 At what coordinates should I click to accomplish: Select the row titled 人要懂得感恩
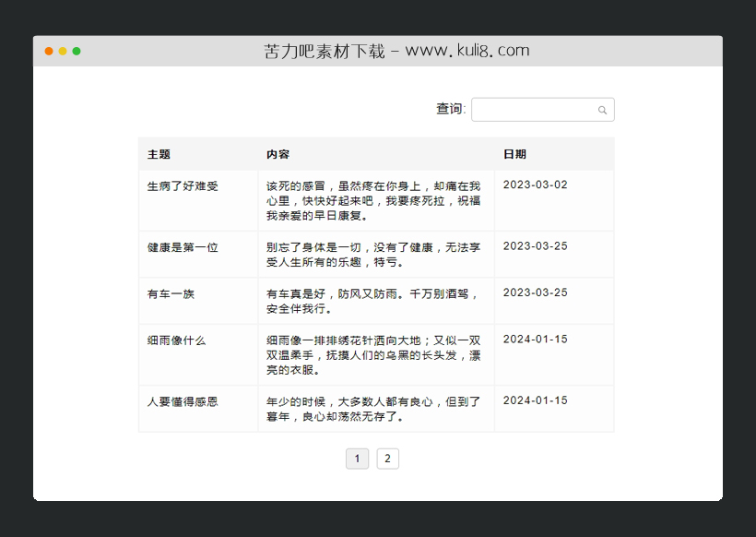coord(183,401)
